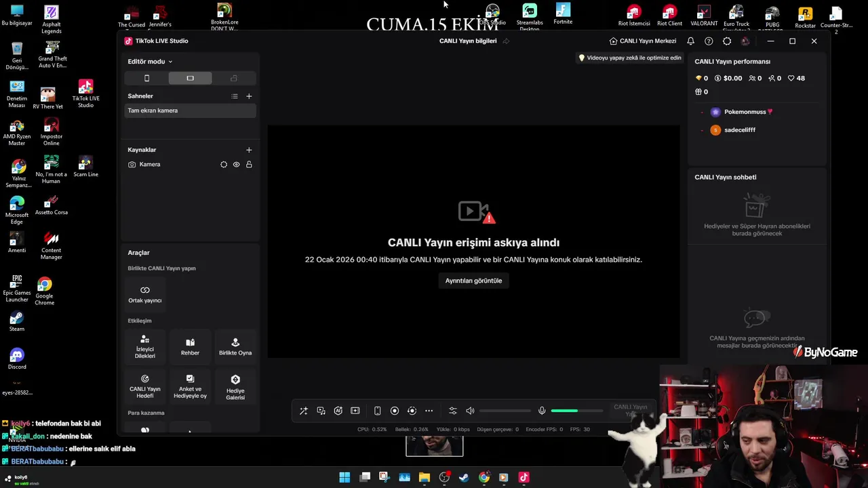This screenshot has width=868, height=488.
Task: Open CANLI Yayın Hedefi tool
Action: 145,386
